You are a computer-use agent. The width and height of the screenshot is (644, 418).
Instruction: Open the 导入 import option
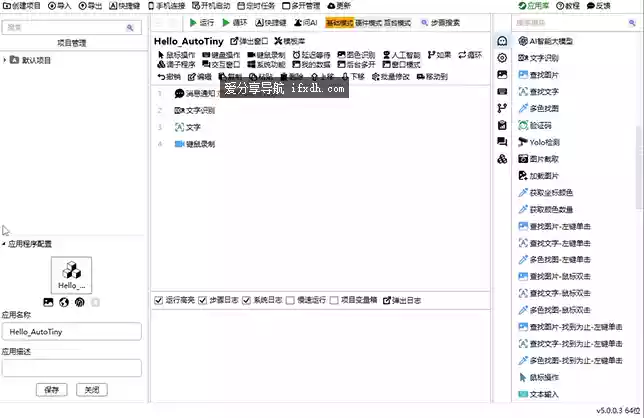[60, 6]
